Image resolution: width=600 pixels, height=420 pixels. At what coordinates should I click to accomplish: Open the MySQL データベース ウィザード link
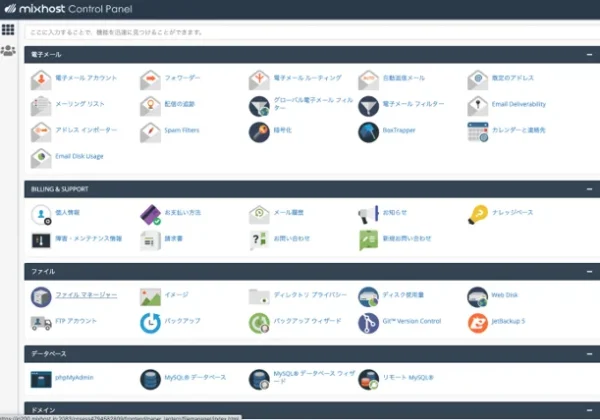(x=314, y=377)
